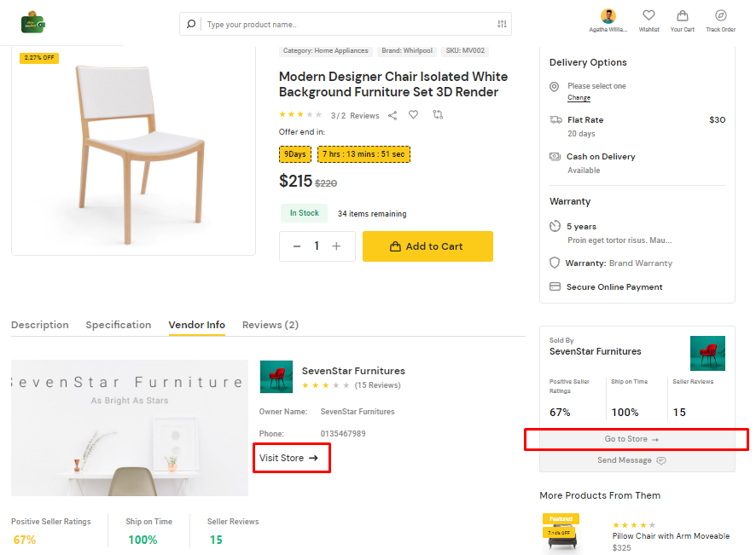This screenshot has width=756, height=555.
Task: Increase quantity with the plus button
Action: pyautogui.click(x=336, y=246)
